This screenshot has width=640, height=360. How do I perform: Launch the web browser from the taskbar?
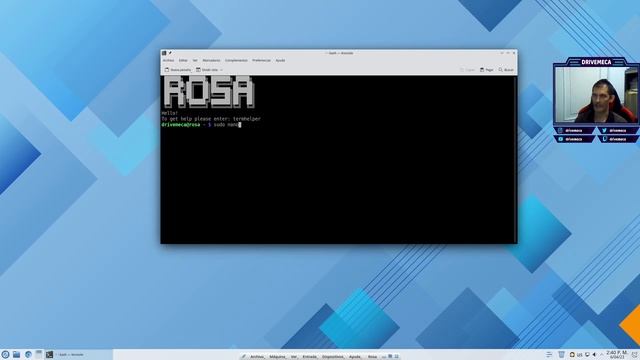tap(28, 355)
